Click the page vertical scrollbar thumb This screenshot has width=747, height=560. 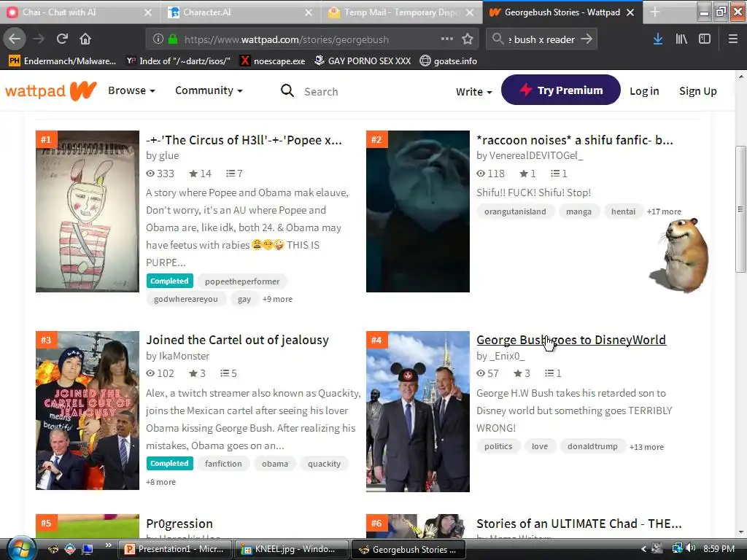[740, 209]
